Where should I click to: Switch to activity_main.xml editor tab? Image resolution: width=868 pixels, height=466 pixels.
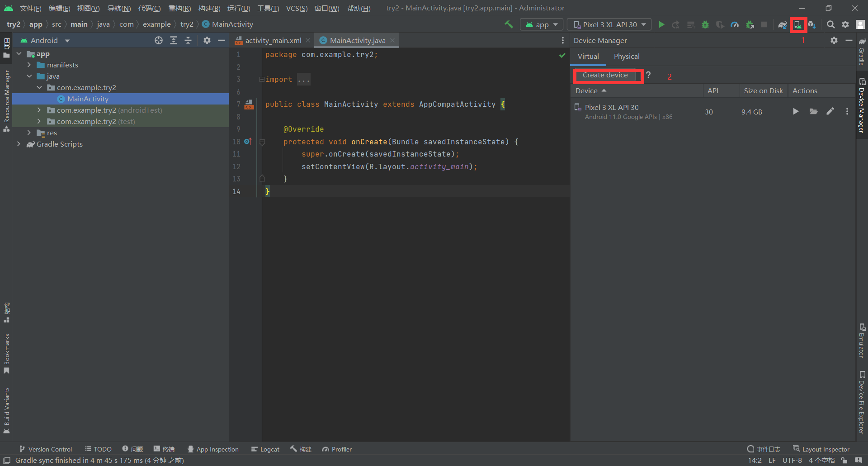pyautogui.click(x=273, y=40)
